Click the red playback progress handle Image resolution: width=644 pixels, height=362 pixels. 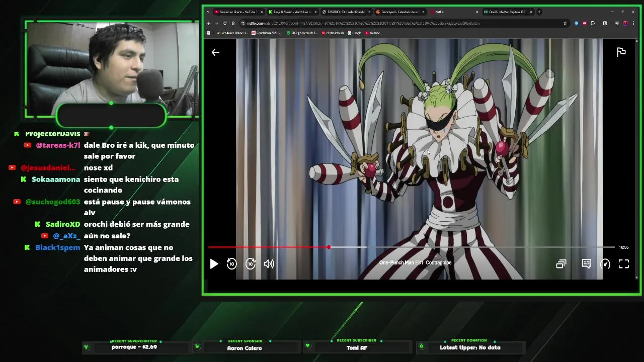pos(329,247)
